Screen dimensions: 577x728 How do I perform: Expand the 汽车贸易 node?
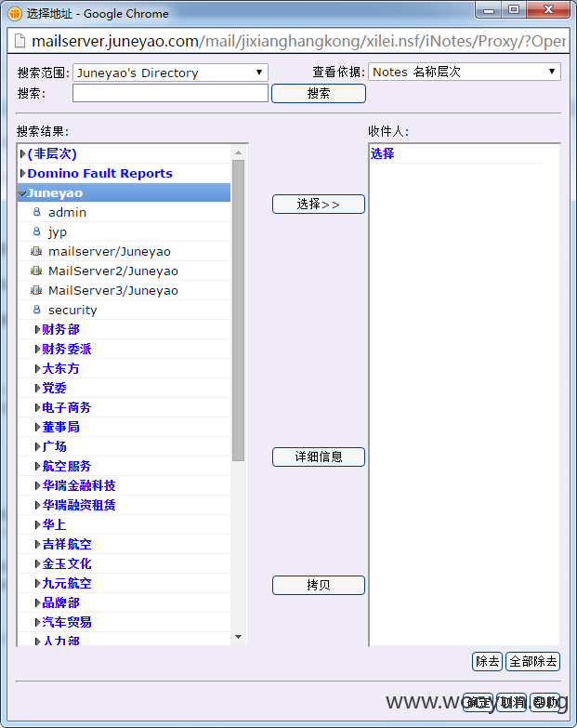(37, 622)
